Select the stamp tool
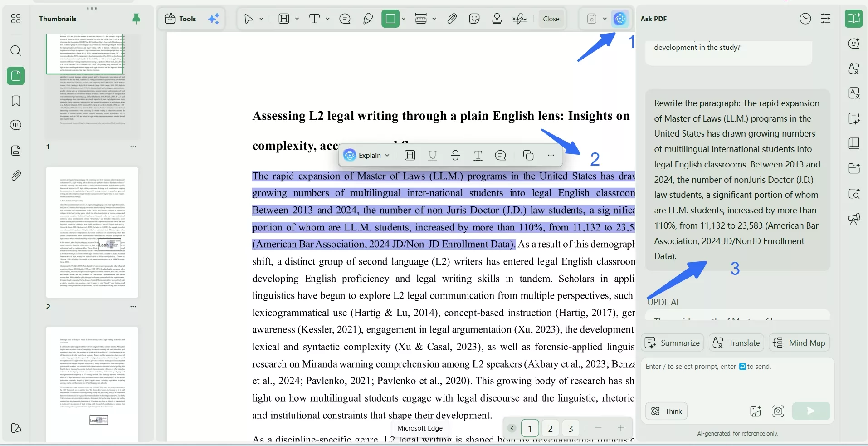 (x=497, y=19)
